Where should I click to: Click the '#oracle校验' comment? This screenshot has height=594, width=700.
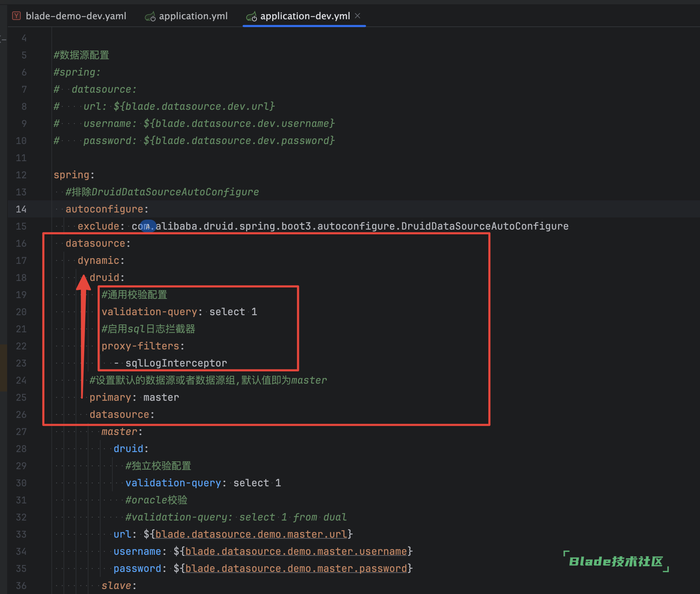156,500
